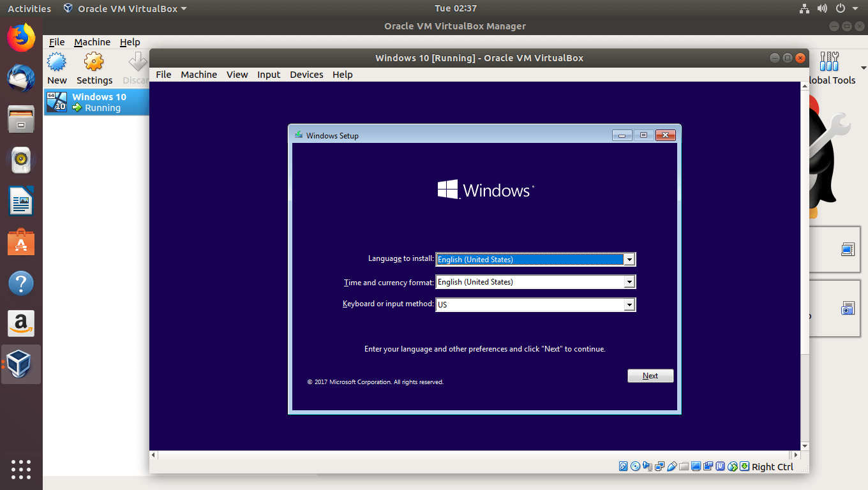Click the video capture status icon
868x490 pixels.
point(708,466)
